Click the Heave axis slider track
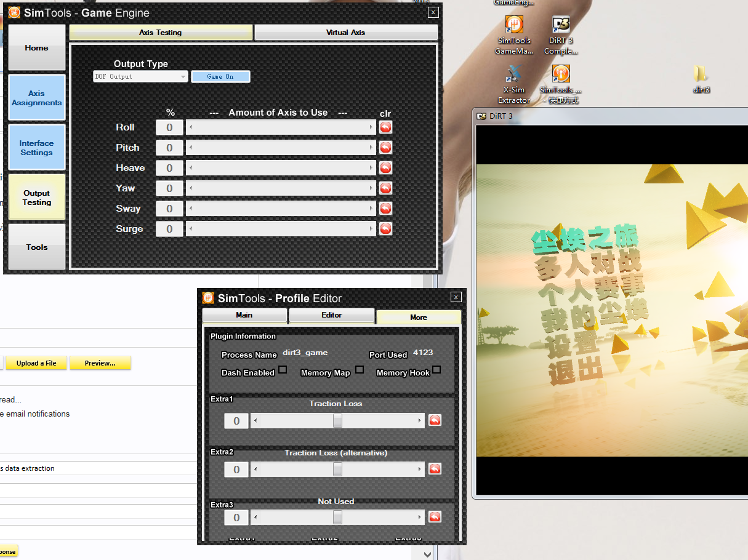This screenshot has height=560, width=748. click(x=281, y=168)
